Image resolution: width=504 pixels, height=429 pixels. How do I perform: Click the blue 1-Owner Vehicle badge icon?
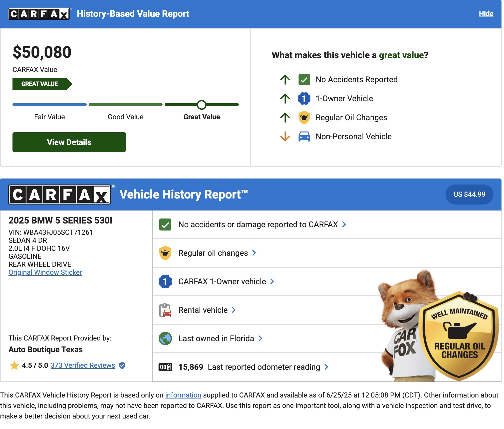pyautogui.click(x=304, y=98)
